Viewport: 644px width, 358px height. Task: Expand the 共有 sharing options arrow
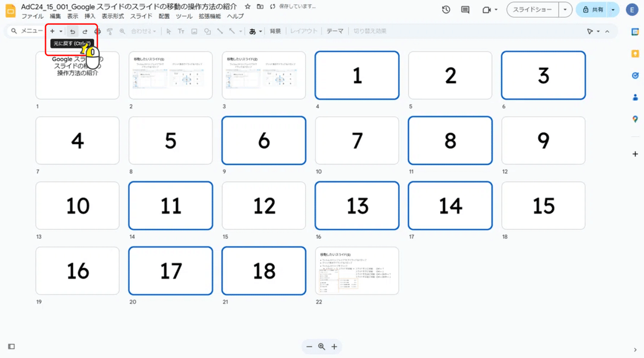point(612,10)
